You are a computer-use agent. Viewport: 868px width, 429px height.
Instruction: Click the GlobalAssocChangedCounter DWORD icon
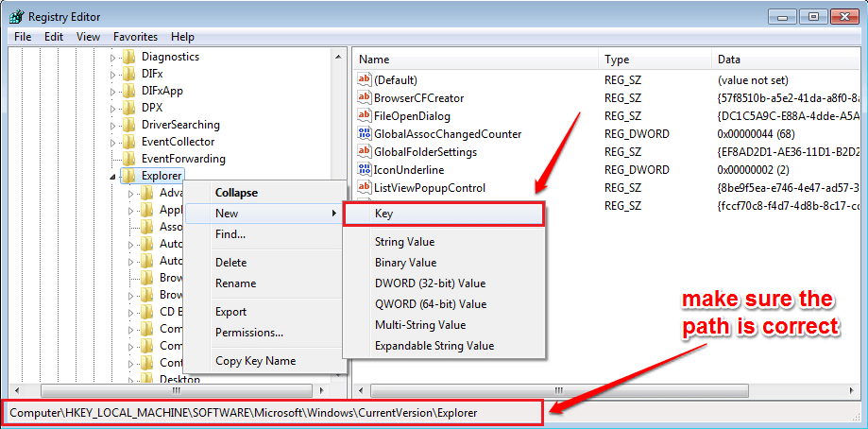click(365, 134)
